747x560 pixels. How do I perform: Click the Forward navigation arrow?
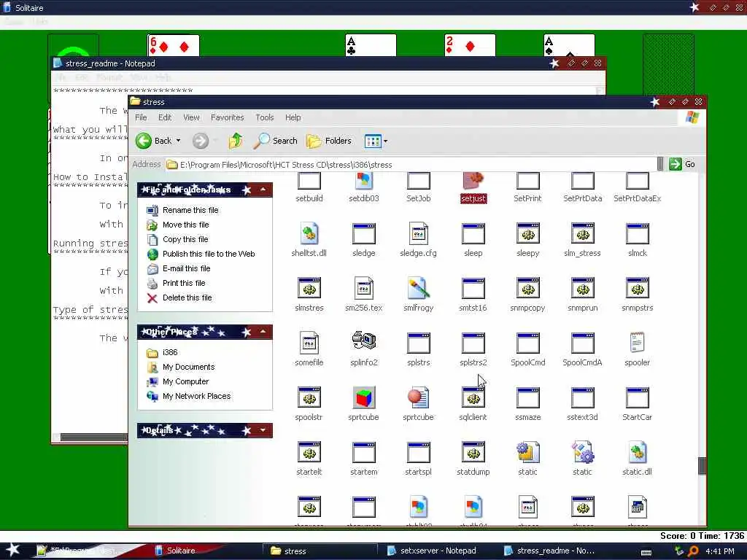click(x=201, y=141)
